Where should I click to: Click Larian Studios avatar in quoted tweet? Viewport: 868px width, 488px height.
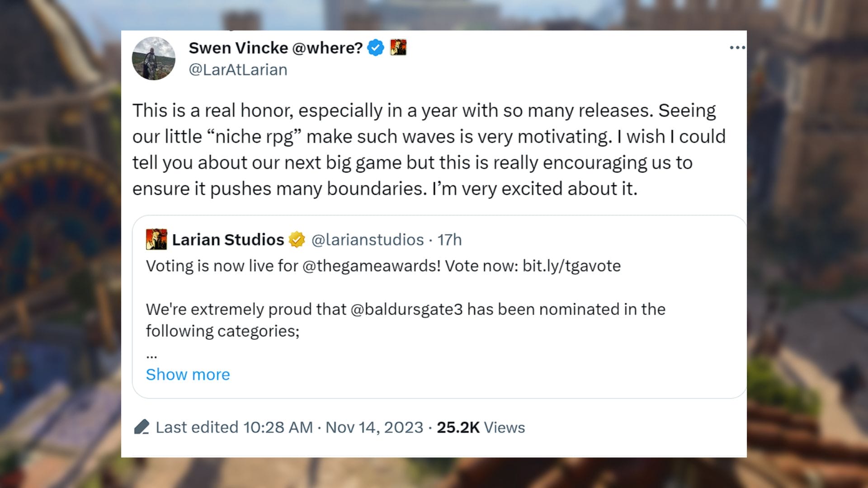(156, 239)
